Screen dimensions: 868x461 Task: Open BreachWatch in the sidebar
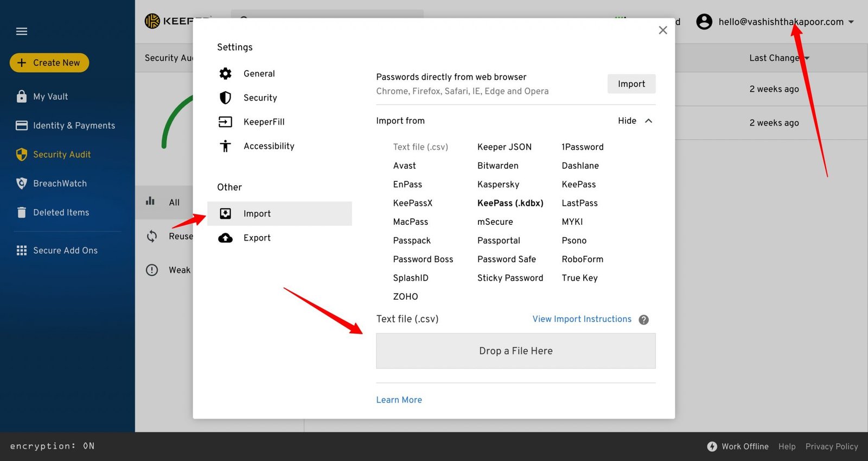pyautogui.click(x=60, y=184)
